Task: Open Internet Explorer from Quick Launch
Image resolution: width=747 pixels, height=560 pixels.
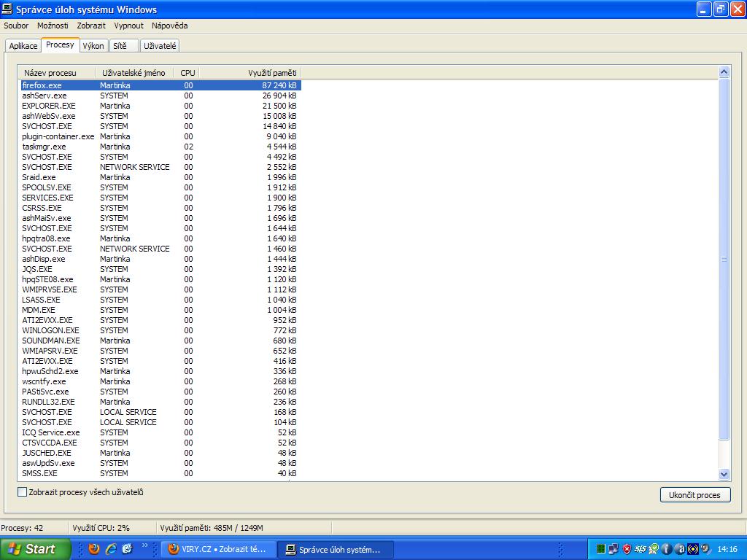Action: tap(111, 549)
